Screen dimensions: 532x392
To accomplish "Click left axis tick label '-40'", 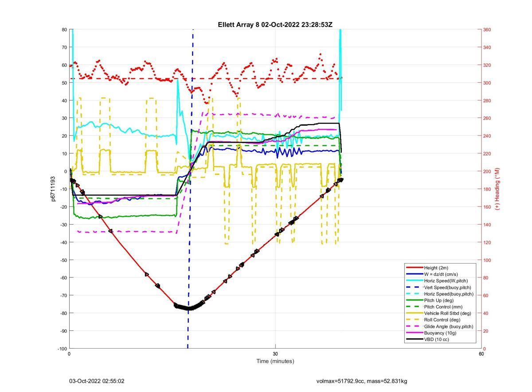I will [63, 242].
